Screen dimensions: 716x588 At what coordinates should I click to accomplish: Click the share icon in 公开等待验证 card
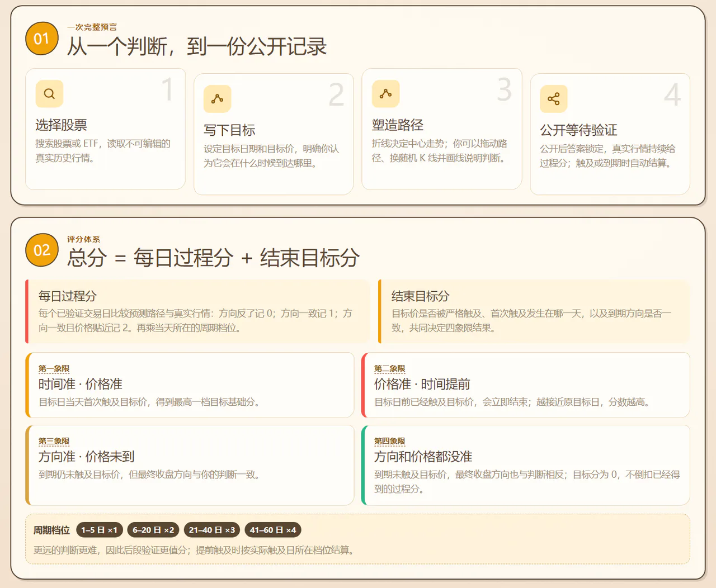click(x=553, y=99)
